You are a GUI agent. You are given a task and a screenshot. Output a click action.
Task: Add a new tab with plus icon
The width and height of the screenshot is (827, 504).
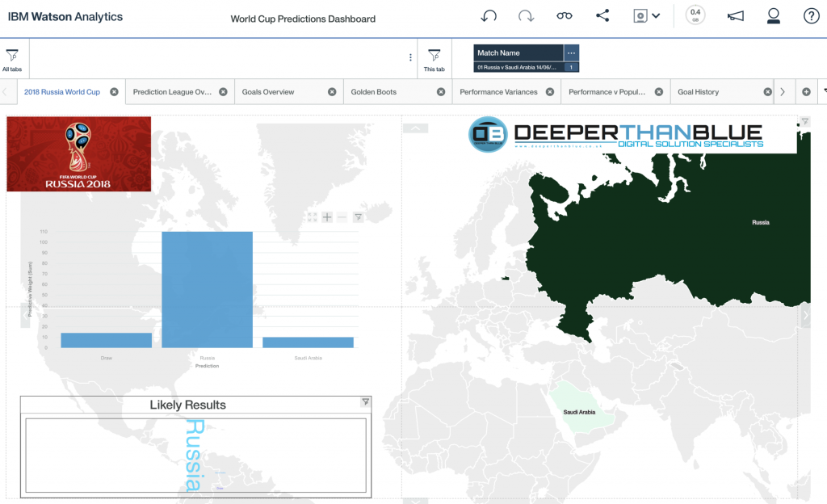[806, 92]
